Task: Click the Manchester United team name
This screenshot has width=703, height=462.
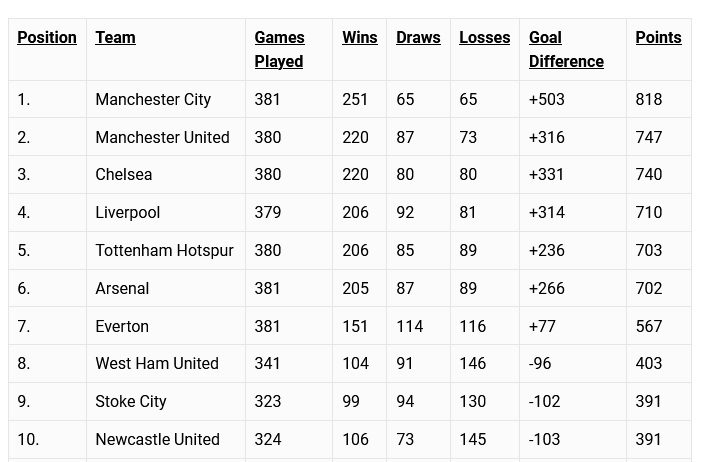Action: coord(162,137)
